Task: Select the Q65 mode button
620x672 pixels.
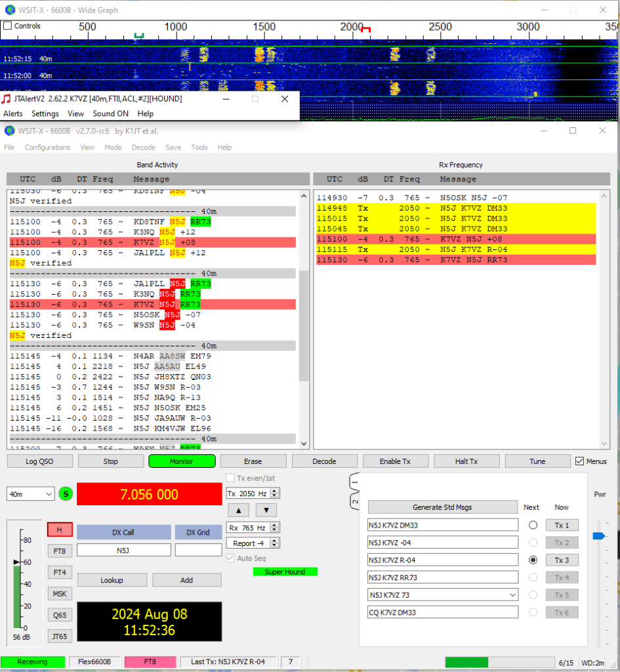Action: point(60,615)
